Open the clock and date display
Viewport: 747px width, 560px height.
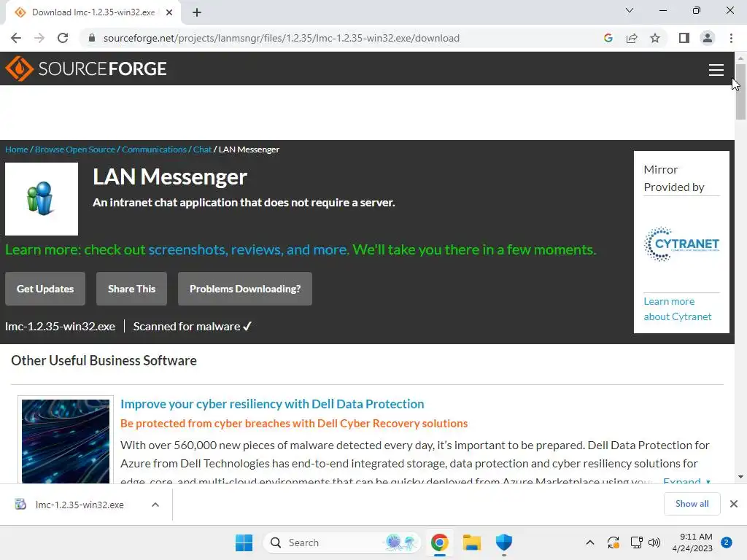point(692,542)
